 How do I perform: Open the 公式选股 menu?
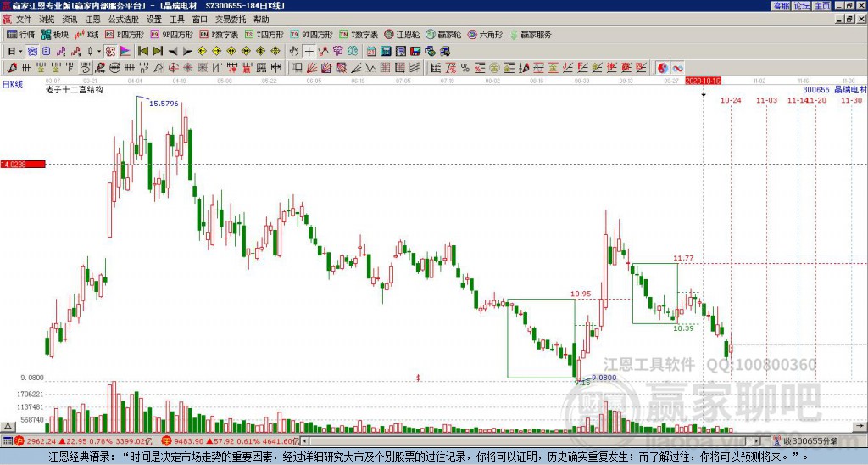pos(124,20)
